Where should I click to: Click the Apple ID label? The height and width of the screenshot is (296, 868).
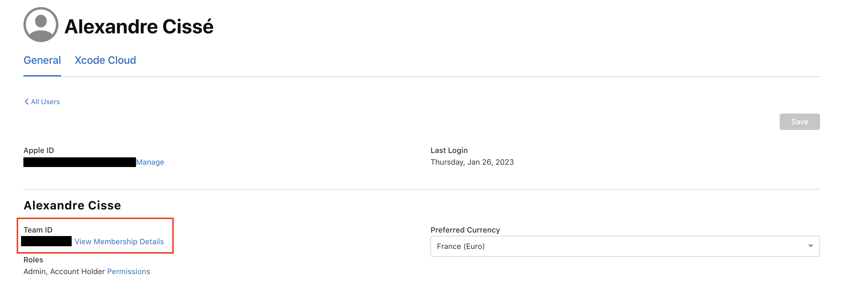click(38, 150)
